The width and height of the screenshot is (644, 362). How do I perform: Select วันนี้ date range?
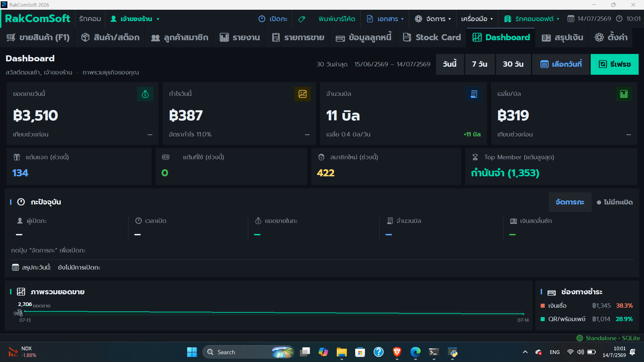(x=450, y=64)
